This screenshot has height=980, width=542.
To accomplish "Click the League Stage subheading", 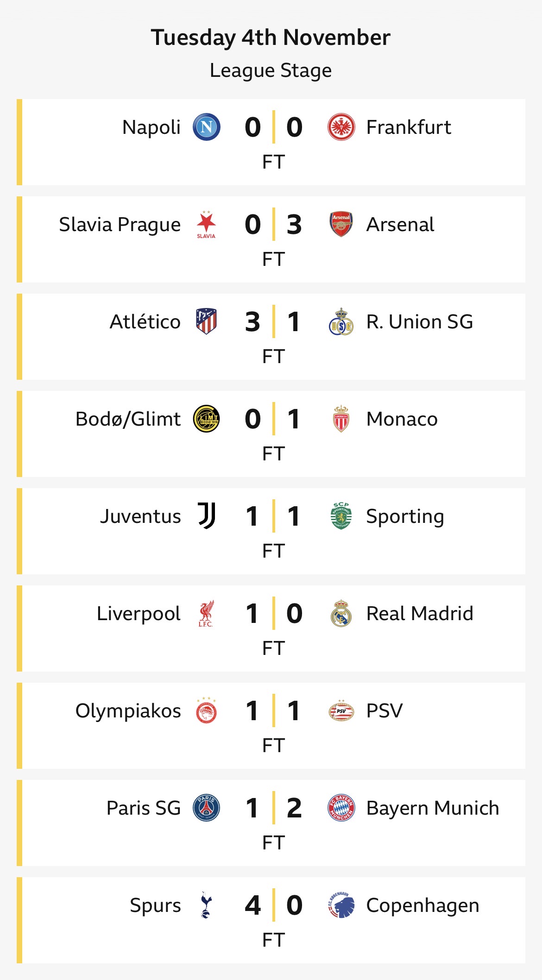I will click(x=271, y=70).
